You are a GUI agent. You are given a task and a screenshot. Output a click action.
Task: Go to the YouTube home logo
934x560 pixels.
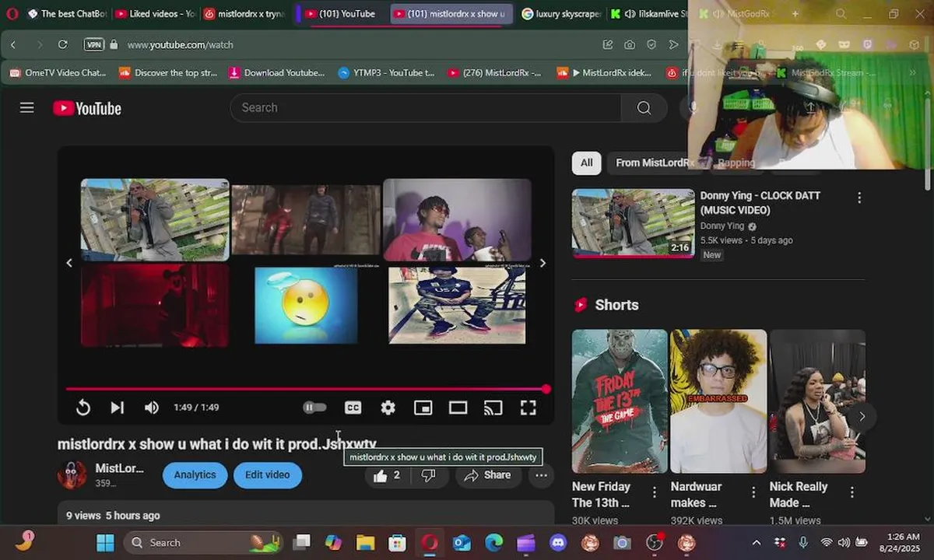point(87,108)
